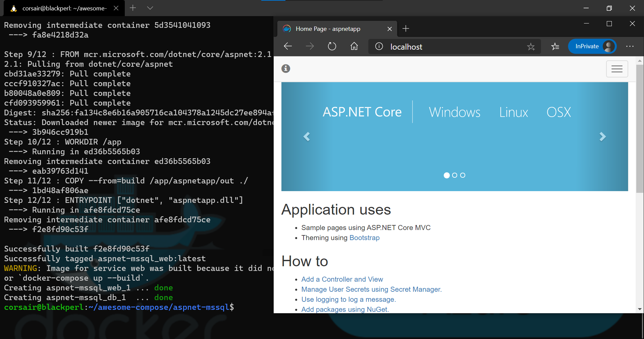
Task: Click the site information icon in address bar
Action: (x=379, y=46)
